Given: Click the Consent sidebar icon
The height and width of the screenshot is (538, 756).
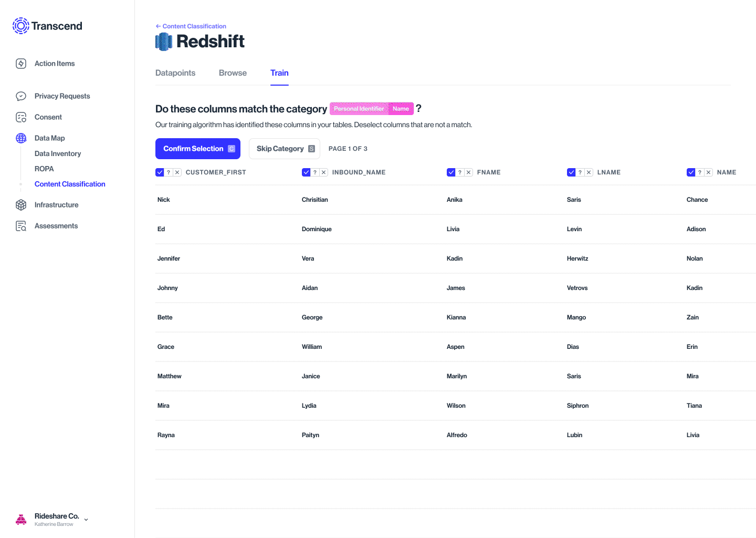Looking at the screenshot, I should click(21, 117).
